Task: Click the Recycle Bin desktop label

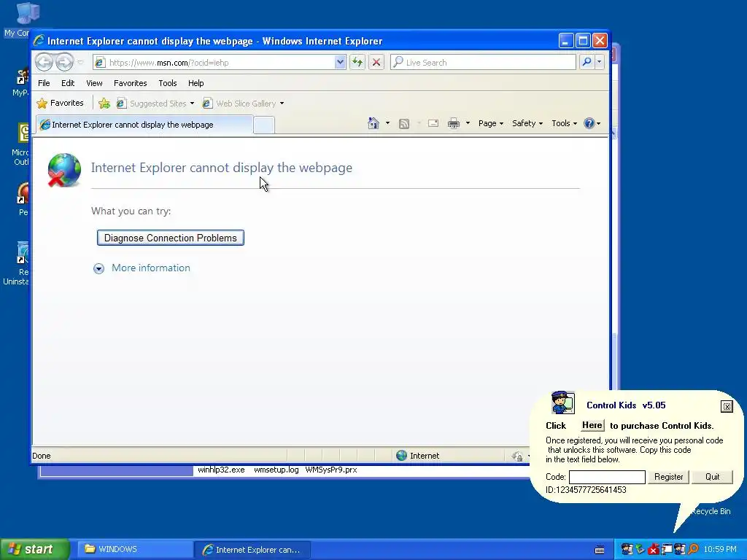Action: point(711,511)
